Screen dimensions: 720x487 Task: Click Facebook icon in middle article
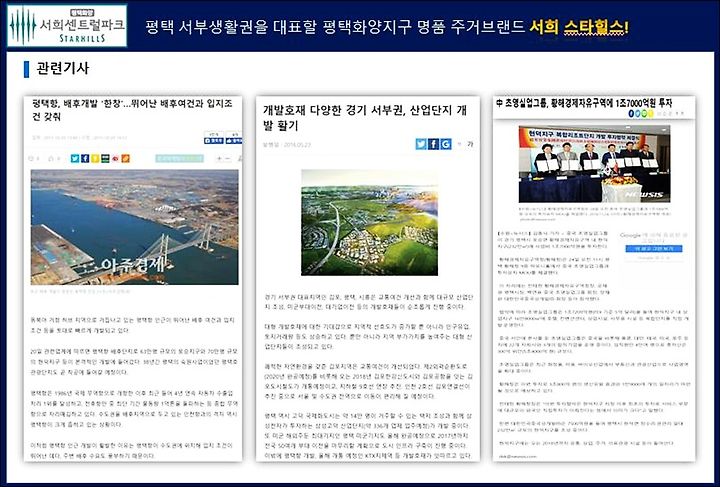pos(433,144)
